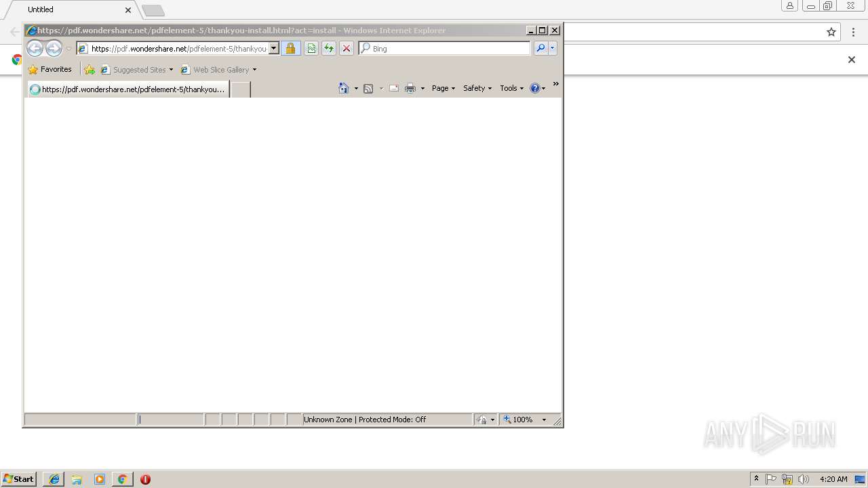Viewport: 868px width, 488px height.
Task: Click the IE address bar URL
Action: click(x=179, y=49)
